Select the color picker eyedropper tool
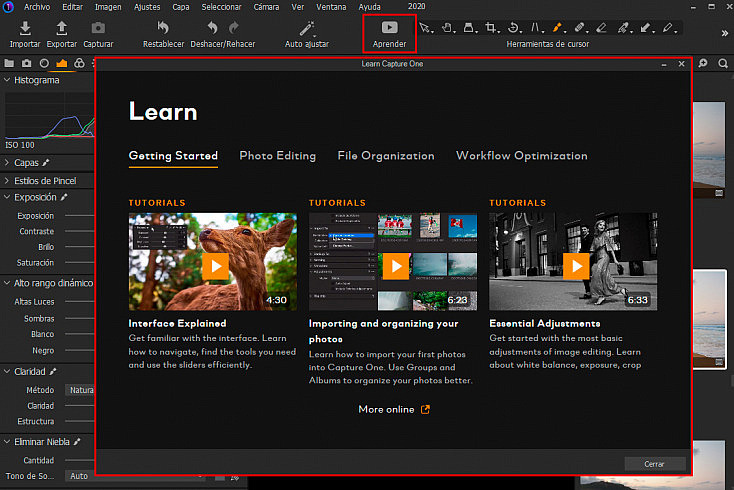Viewport: 734px width, 490px height. (623, 28)
